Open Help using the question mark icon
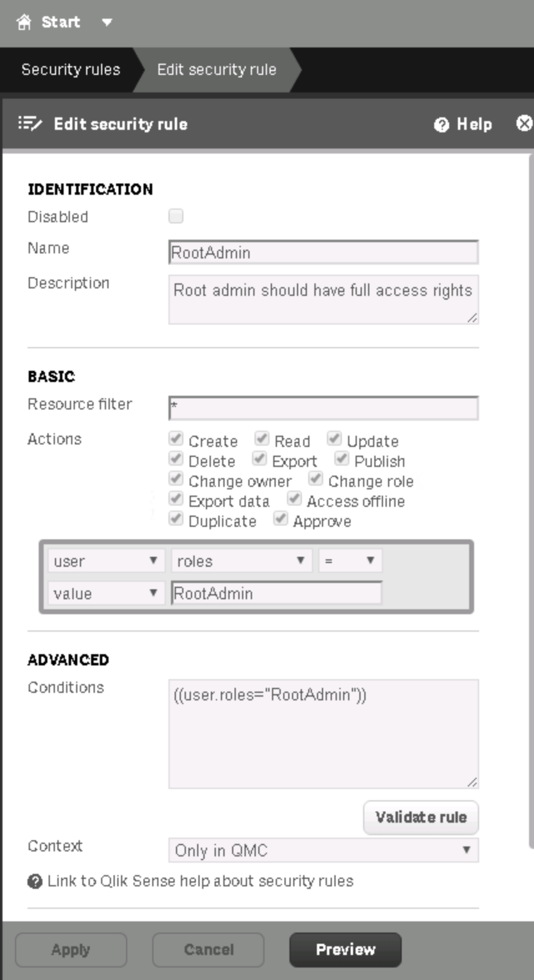 click(442, 124)
